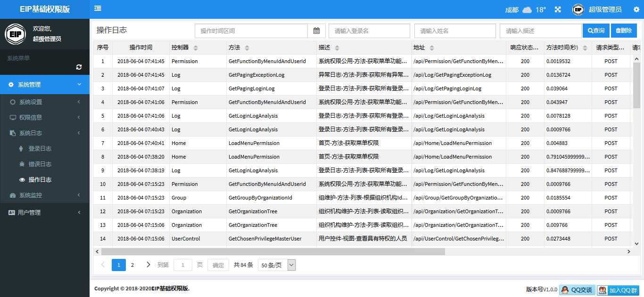Click the 错误日志 bug icon
This screenshot has width=644, height=297.
(x=22, y=164)
